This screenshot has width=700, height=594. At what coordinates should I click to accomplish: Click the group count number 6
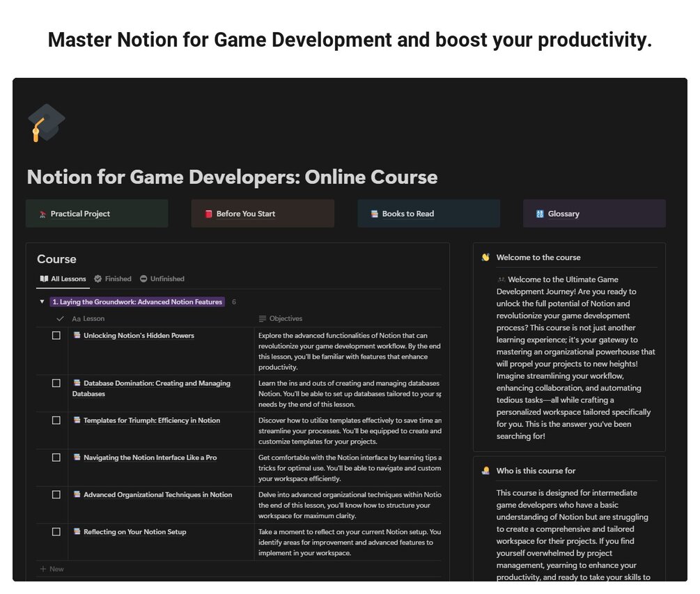(x=234, y=302)
